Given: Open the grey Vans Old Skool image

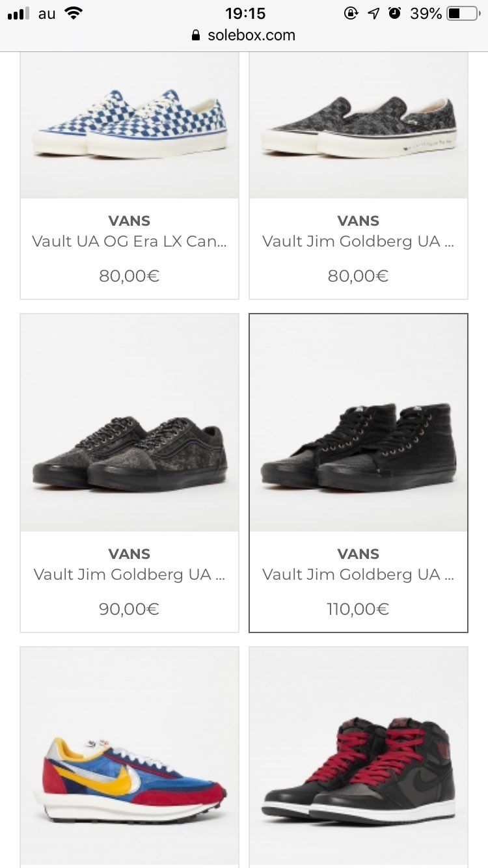Looking at the screenshot, I should (129, 423).
